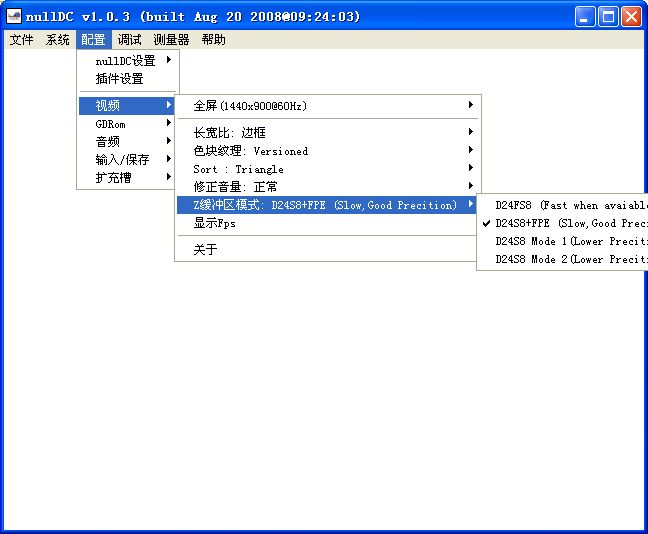Screen dimensions: 648x534
Task: Select D24S8 Mode 1 lower precision
Action: point(563,241)
